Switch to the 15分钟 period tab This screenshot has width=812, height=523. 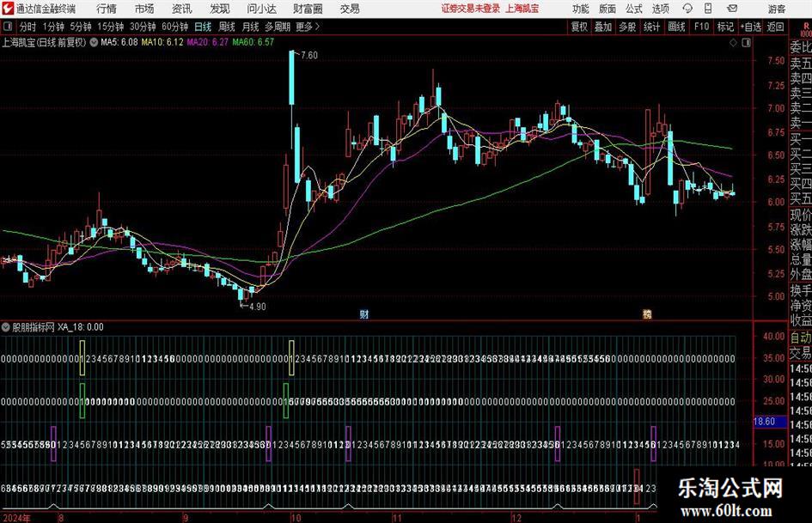point(111,27)
